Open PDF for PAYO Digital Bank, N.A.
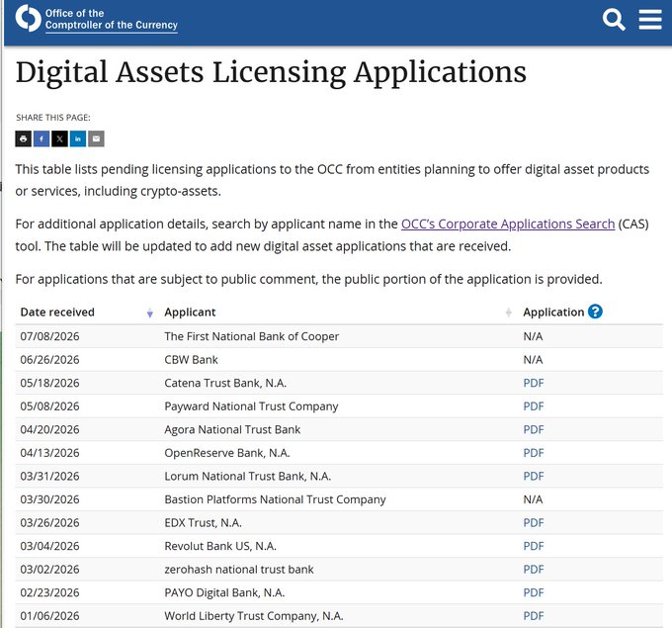This screenshot has width=672, height=628. point(533,592)
